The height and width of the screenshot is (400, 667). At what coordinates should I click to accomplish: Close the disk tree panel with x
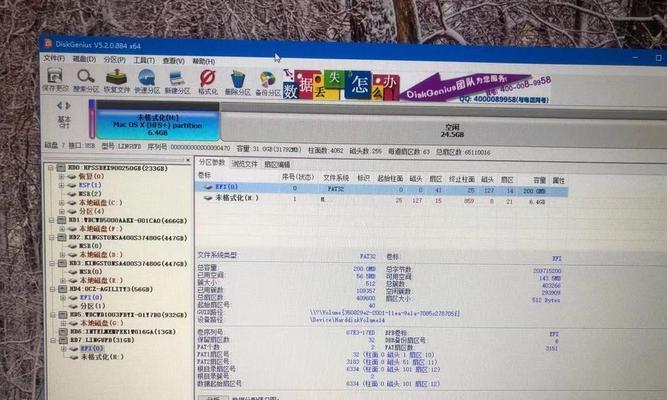188,160
